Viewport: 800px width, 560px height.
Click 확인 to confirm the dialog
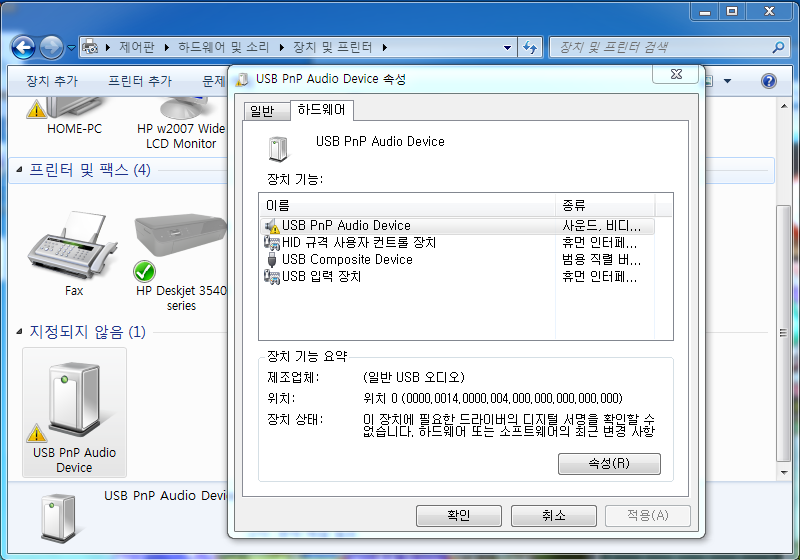tap(458, 515)
